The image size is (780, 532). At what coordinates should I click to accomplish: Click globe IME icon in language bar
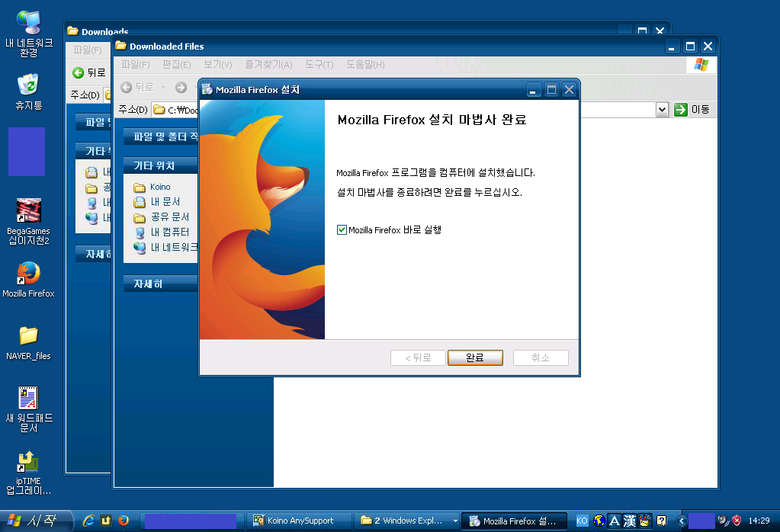(x=599, y=521)
